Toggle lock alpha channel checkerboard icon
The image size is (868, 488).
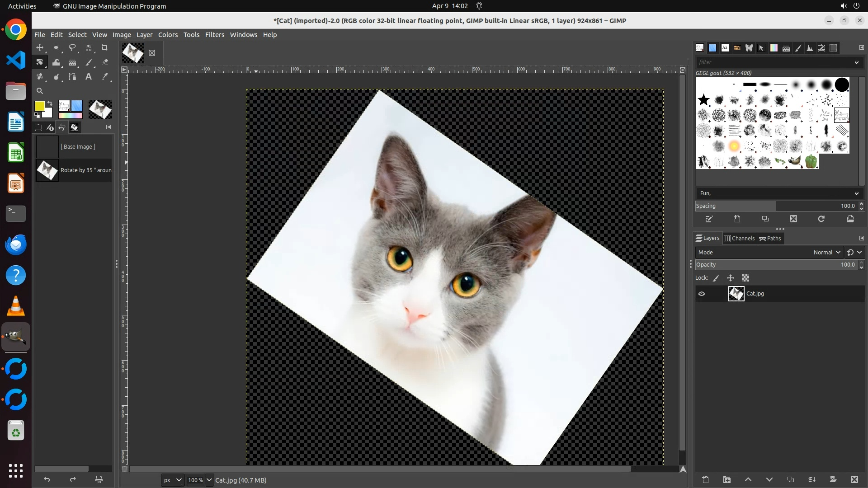(745, 278)
